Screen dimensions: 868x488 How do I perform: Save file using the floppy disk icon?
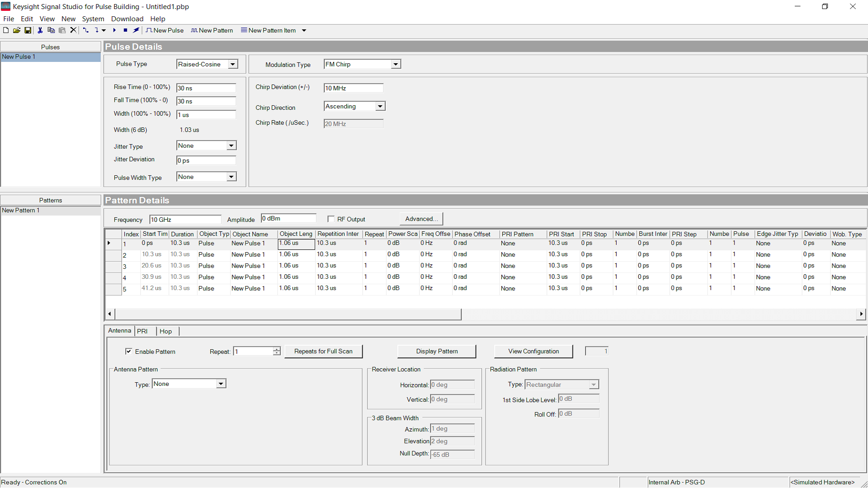pos(28,30)
